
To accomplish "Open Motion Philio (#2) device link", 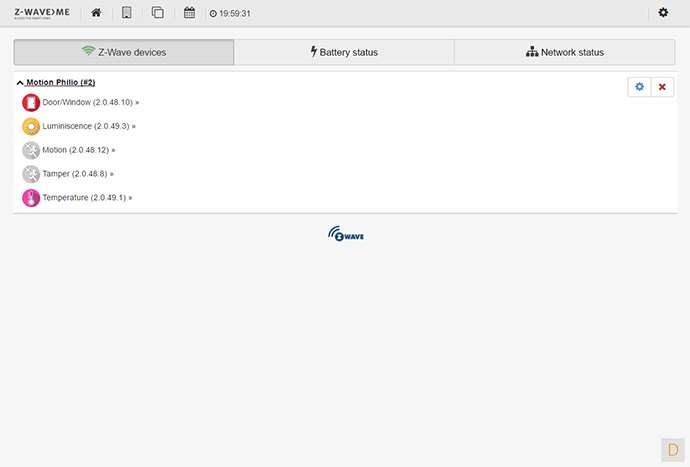I will pyautogui.click(x=61, y=82).
